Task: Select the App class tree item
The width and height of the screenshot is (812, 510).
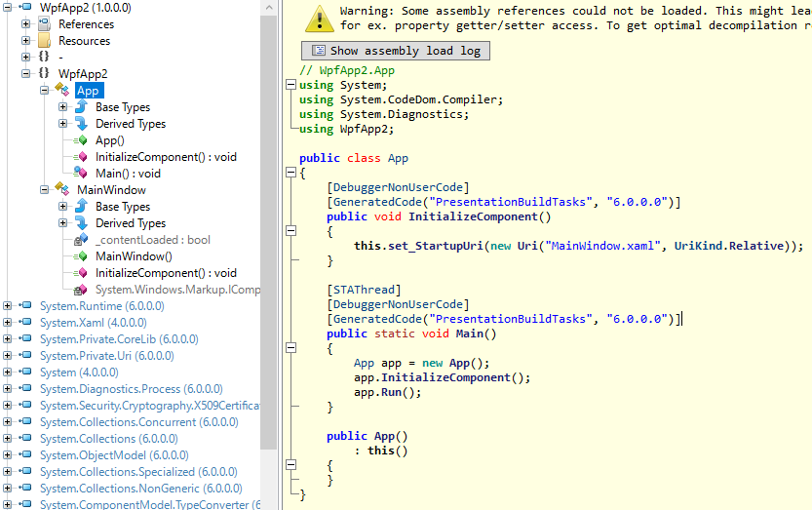Action: [x=89, y=90]
